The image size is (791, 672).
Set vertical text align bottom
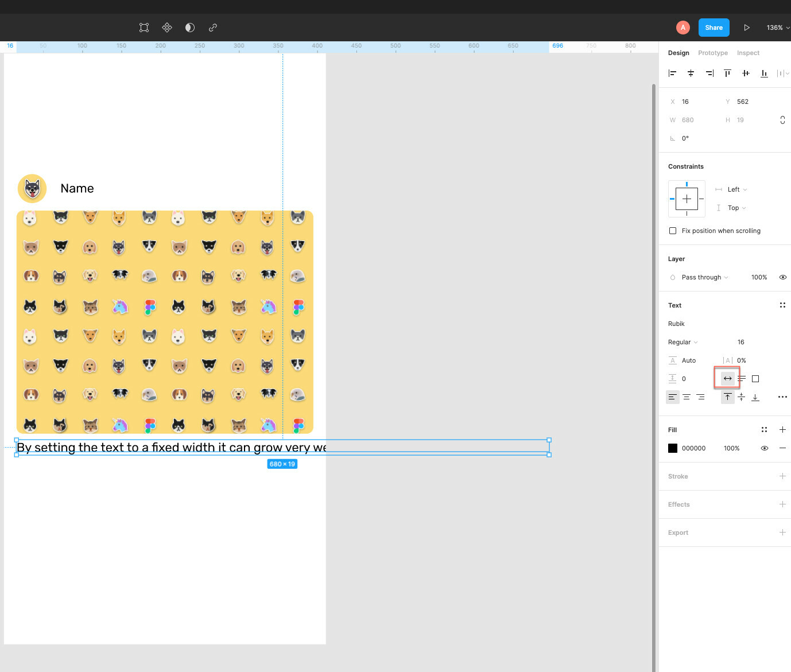755,397
